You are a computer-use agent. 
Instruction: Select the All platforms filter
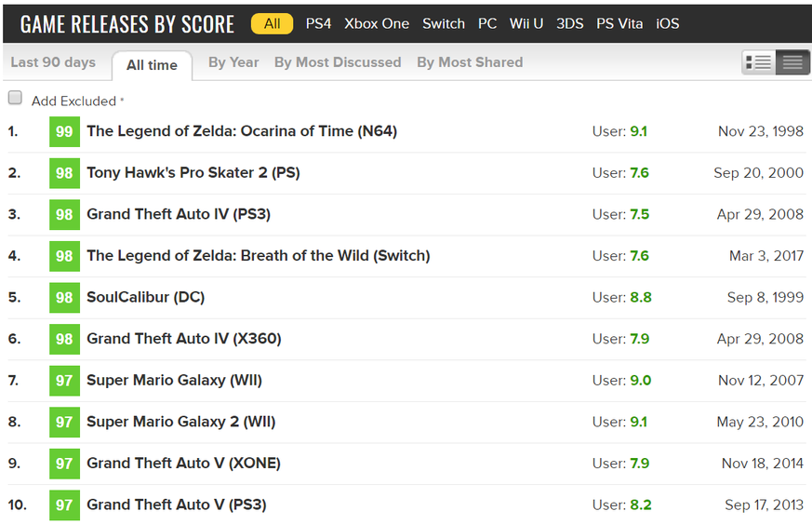(x=272, y=23)
